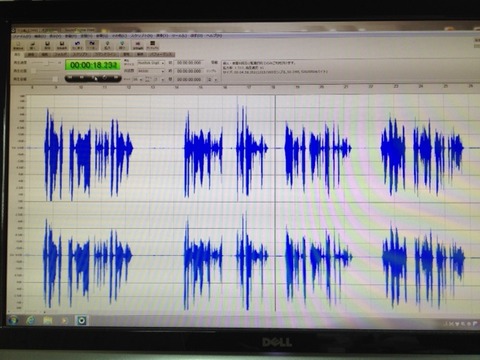Click the bottom 00:00:00.000 time field
The width and height of the screenshot is (480, 360).
pyautogui.click(x=189, y=79)
